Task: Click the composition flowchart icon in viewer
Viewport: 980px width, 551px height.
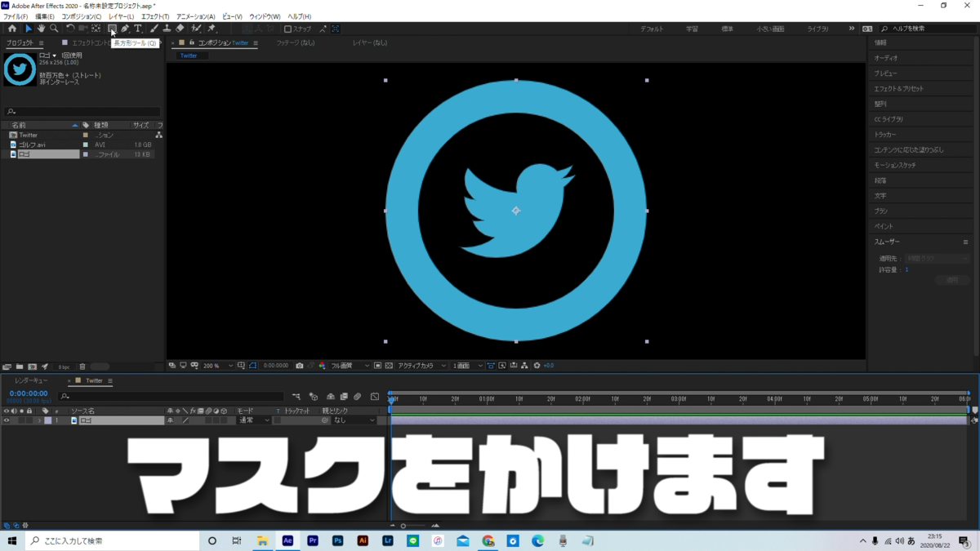Action: tap(524, 366)
